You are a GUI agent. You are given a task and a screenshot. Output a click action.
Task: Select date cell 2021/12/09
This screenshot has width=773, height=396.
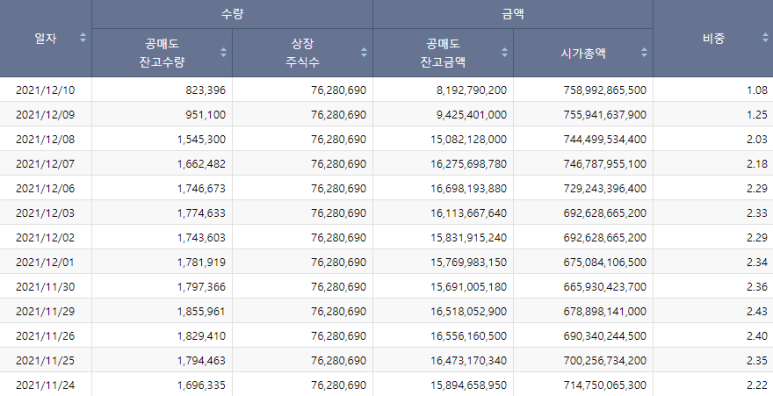click(x=45, y=114)
